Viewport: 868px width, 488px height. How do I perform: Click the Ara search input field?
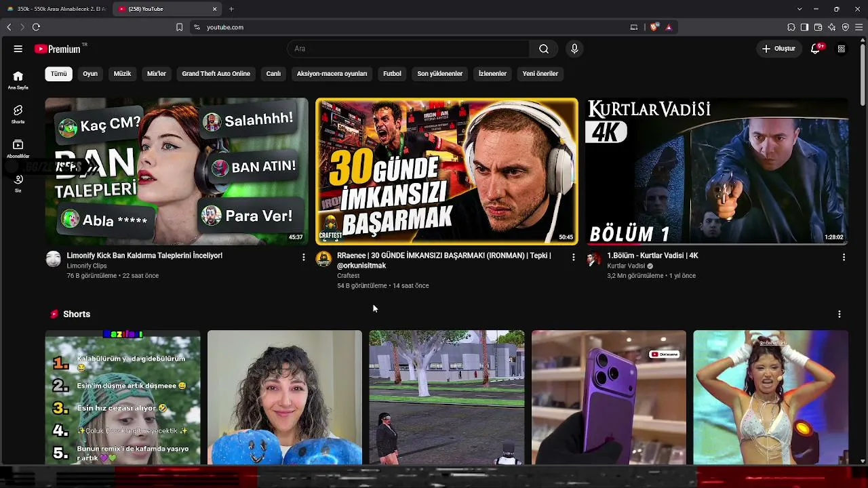(x=408, y=49)
